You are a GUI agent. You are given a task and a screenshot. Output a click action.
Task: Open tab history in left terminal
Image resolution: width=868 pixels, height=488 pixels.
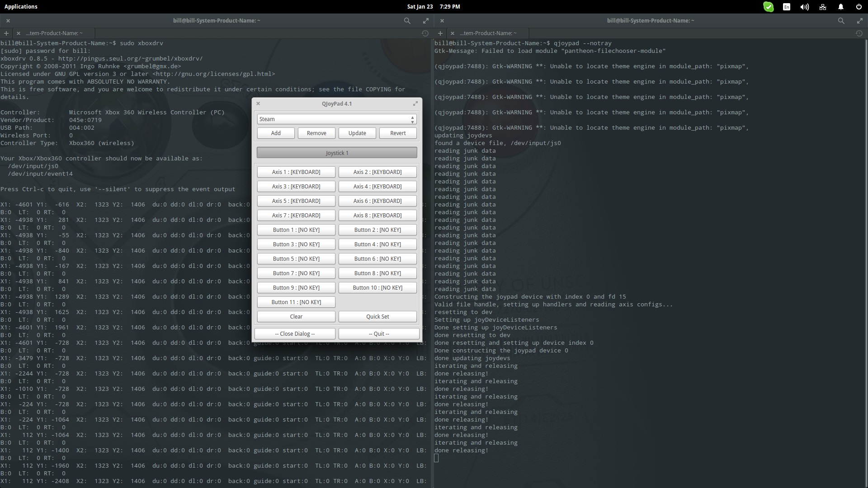[x=425, y=33]
